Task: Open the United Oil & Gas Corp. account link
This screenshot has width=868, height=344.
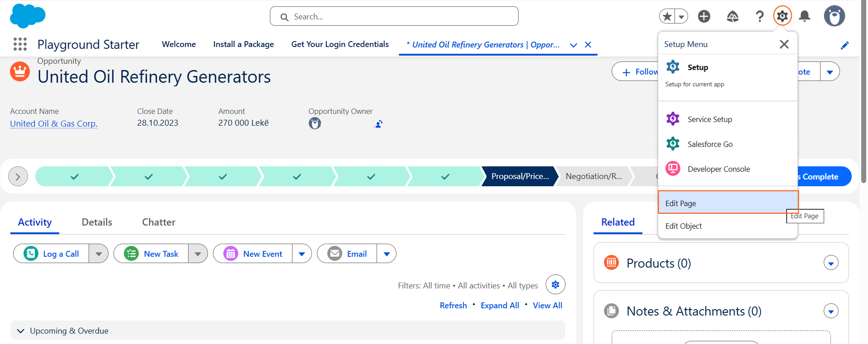Action: tap(53, 123)
